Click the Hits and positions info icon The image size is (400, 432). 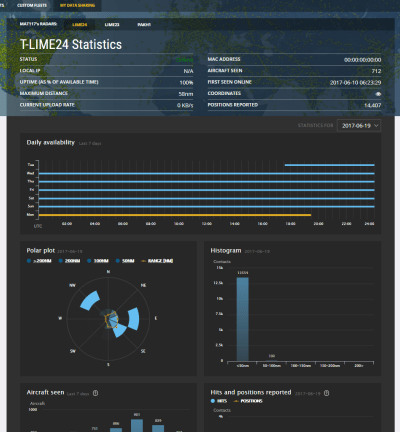(x=327, y=393)
